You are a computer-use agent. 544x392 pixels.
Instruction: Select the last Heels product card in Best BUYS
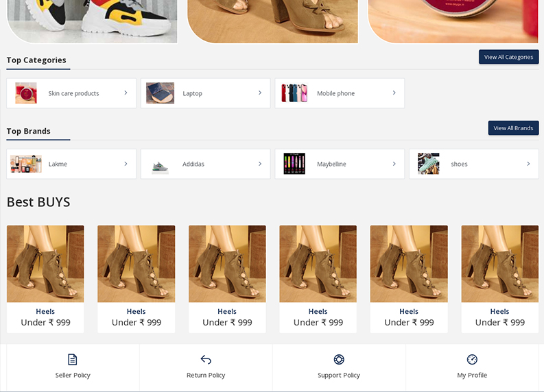499,278
